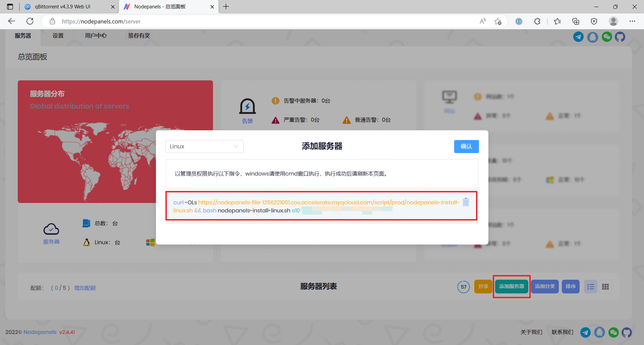This screenshot has height=345, width=644.
Task: Copy the install command with the clipboard icon
Action: 466,202
